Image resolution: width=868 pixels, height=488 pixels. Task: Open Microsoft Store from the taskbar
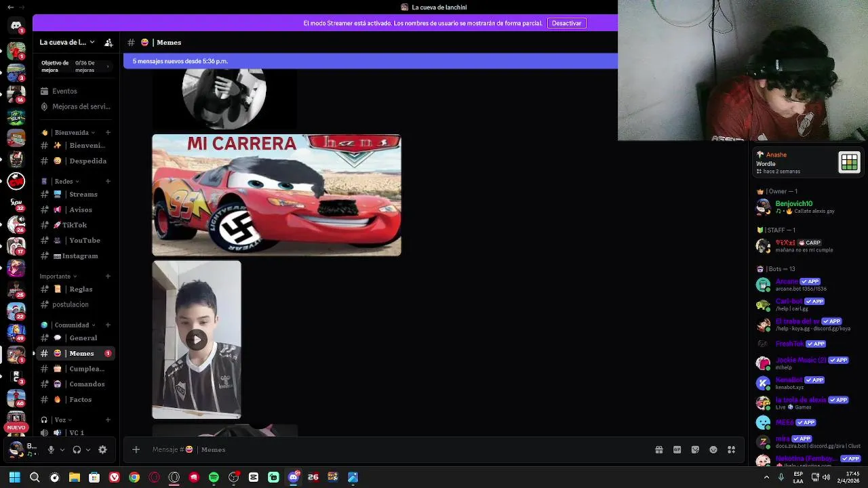coord(94,477)
